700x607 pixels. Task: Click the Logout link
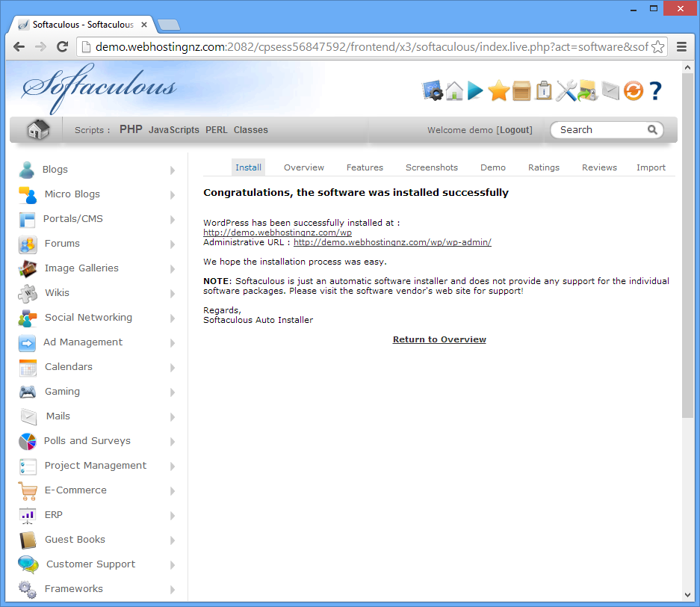[x=515, y=130]
